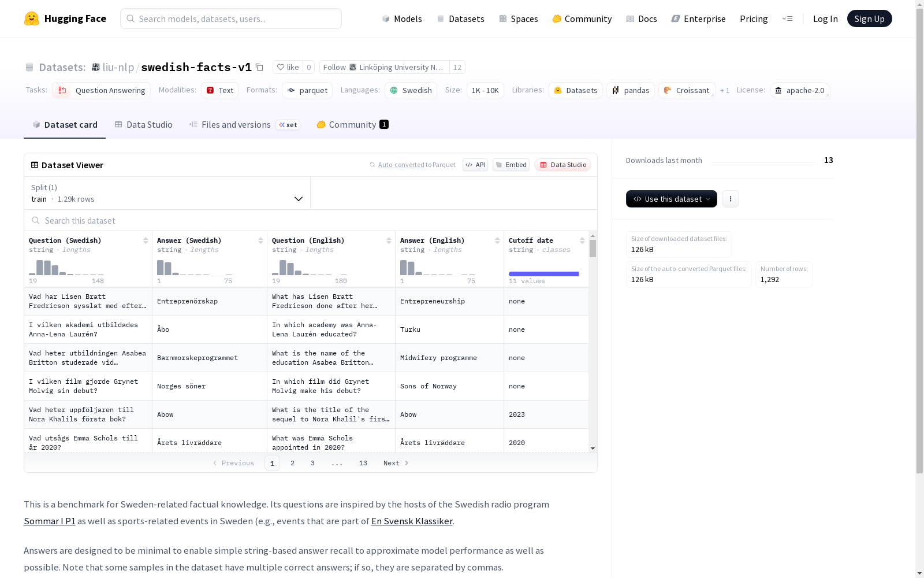Click the liu-nlp breadcrumb link
This screenshot has width=924, height=578.
118,67
